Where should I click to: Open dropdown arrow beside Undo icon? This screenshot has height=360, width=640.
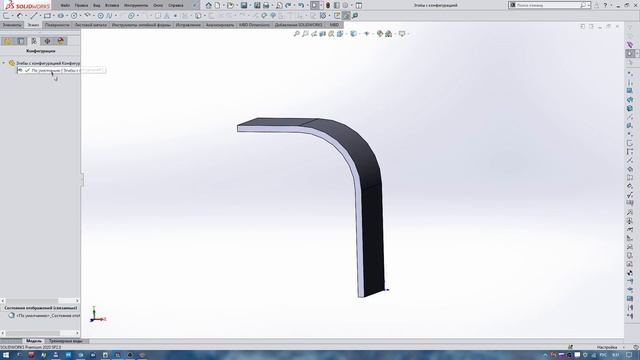(307, 5)
